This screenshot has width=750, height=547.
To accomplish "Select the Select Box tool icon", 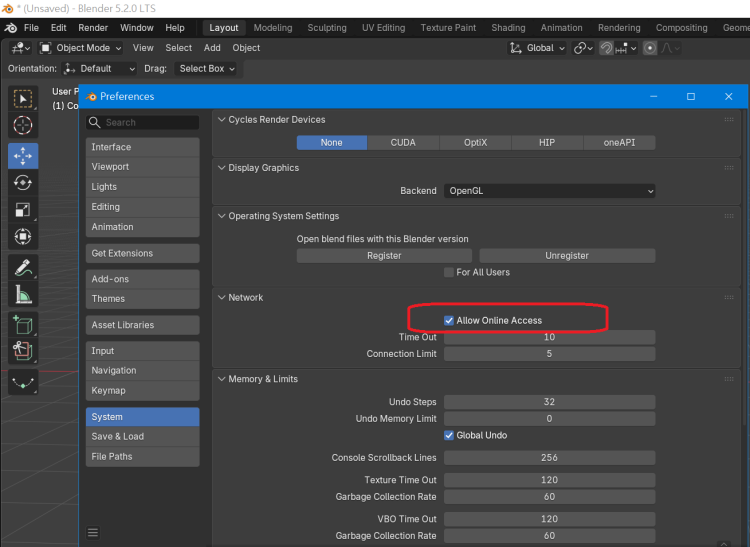I will click(22, 98).
